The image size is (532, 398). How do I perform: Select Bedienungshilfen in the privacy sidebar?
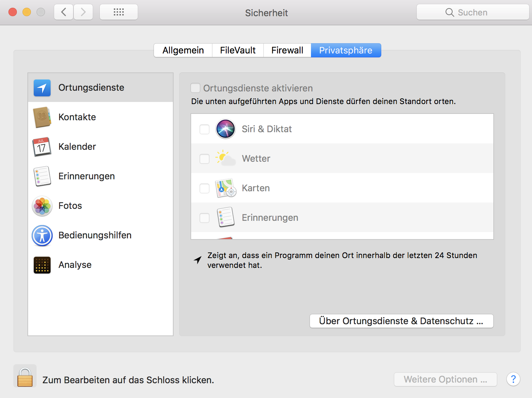tap(100, 235)
